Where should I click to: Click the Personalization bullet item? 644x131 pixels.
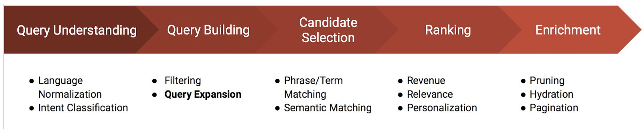pyautogui.click(x=442, y=108)
